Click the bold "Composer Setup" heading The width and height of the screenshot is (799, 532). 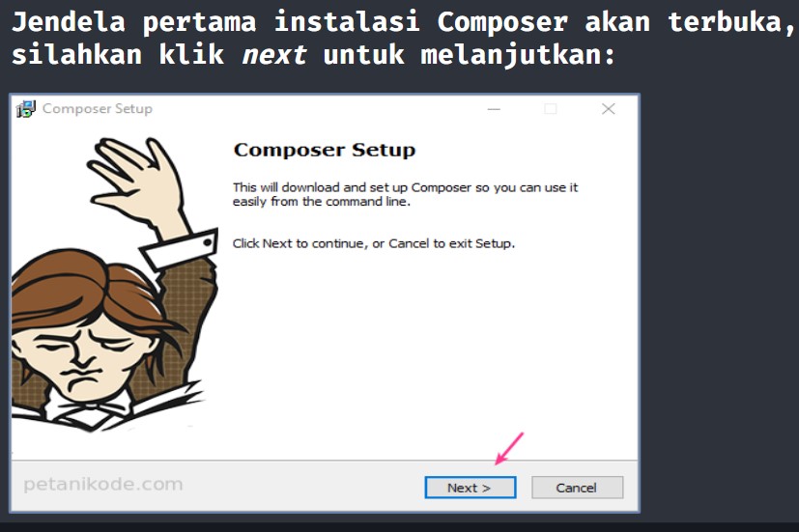(325, 151)
